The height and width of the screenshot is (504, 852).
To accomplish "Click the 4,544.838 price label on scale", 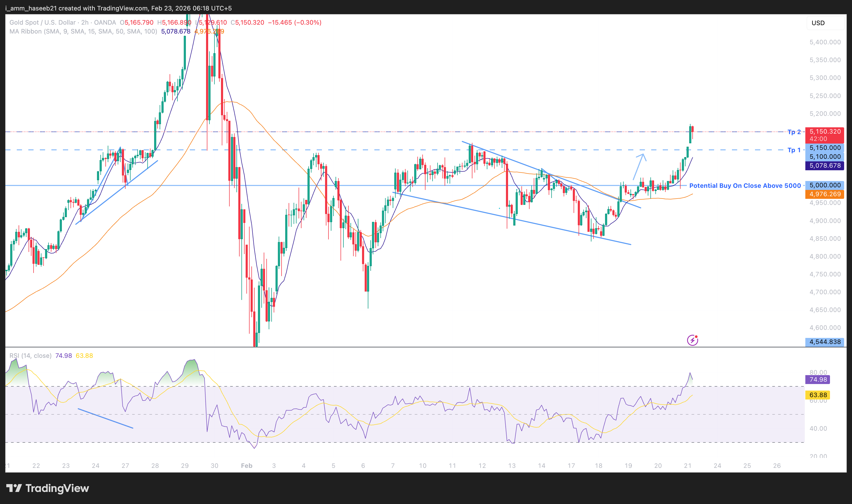I will [x=824, y=342].
